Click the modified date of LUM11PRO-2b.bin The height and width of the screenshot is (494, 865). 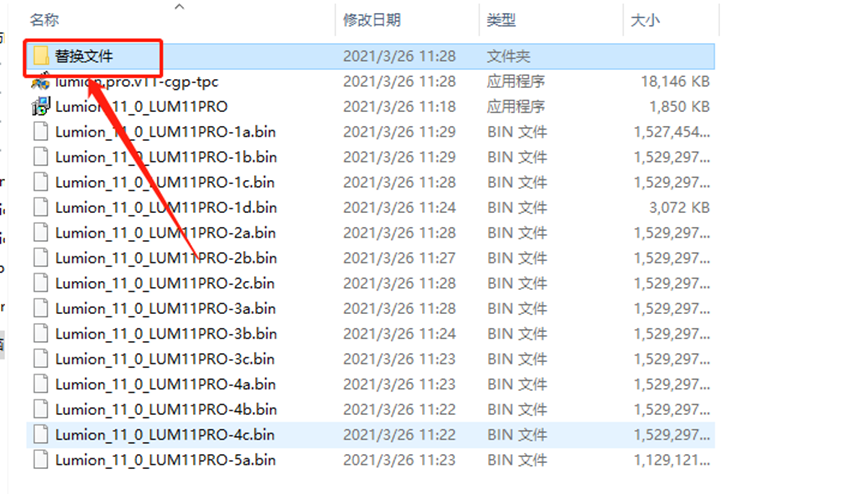click(399, 258)
